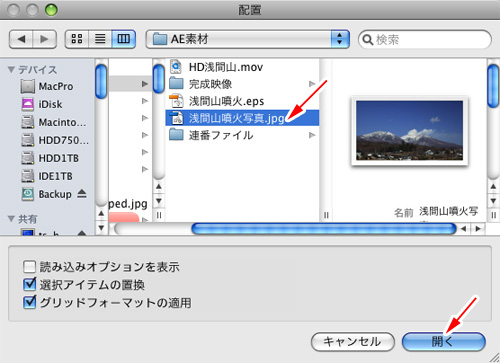The width and height of the screenshot is (500, 363).
Task: Click the キャンセル button
Action: coord(353,342)
